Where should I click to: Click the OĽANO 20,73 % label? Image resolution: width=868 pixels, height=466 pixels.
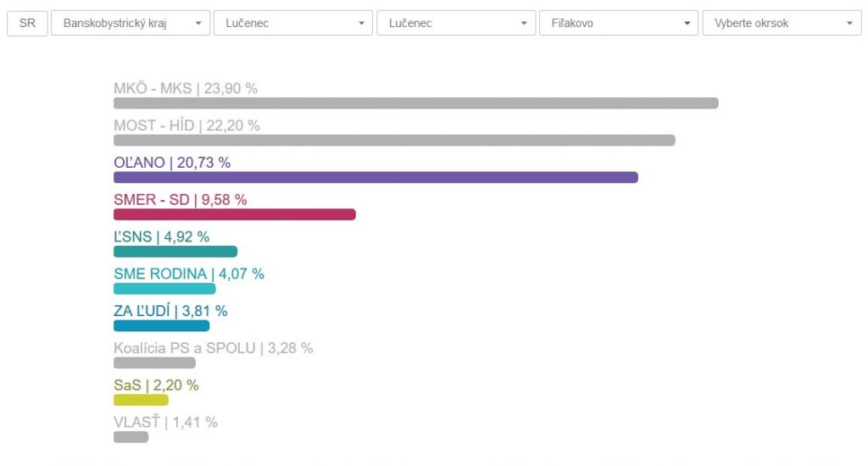click(172, 163)
